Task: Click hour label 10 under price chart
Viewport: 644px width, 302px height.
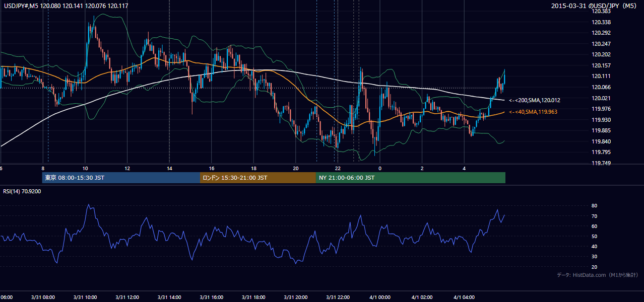Action: [85, 169]
